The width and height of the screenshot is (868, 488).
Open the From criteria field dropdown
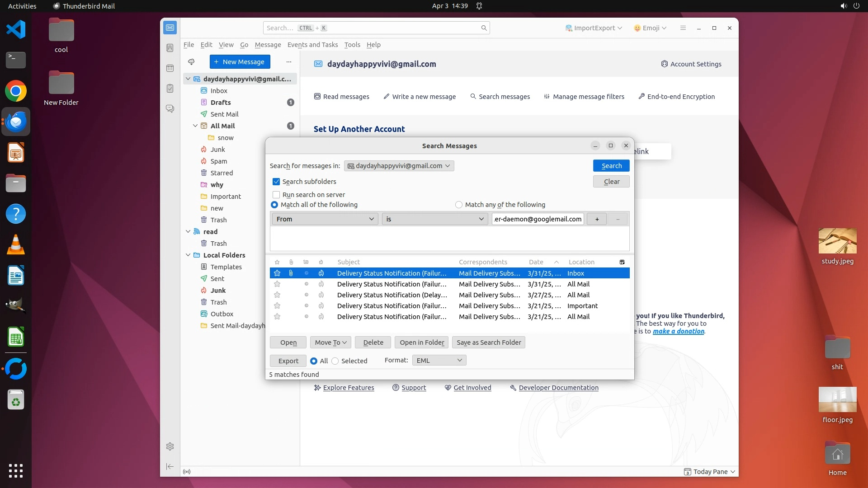coord(325,219)
